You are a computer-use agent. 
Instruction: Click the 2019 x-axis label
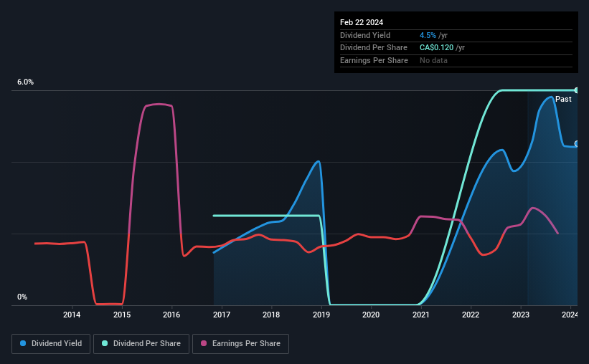[321, 315]
